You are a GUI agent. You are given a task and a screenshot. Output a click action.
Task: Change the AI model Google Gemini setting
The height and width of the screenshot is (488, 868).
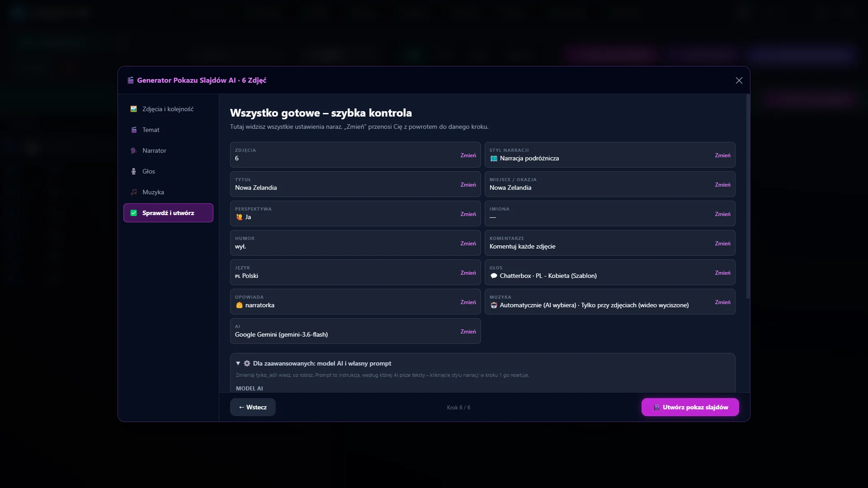[x=468, y=332]
